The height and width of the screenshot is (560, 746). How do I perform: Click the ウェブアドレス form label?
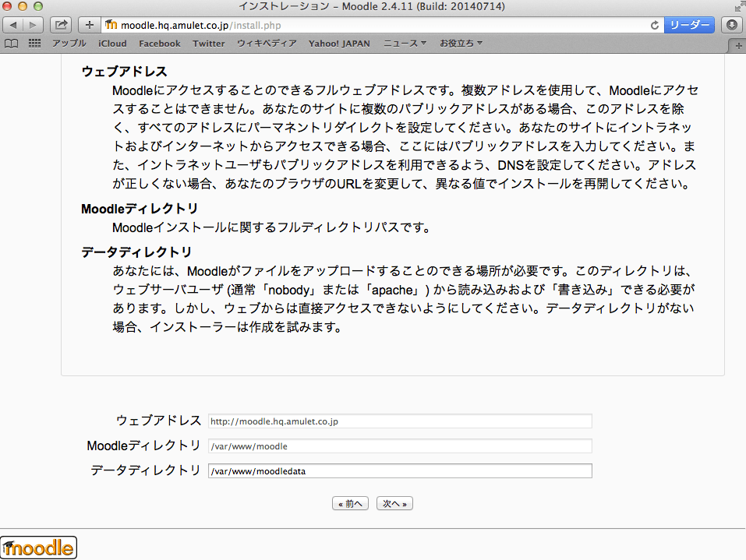click(x=159, y=421)
